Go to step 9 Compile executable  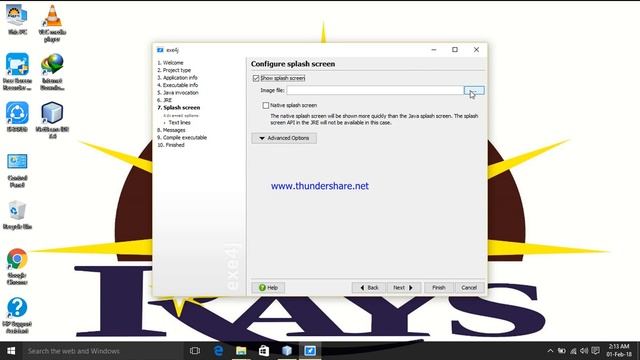pyautogui.click(x=182, y=138)
